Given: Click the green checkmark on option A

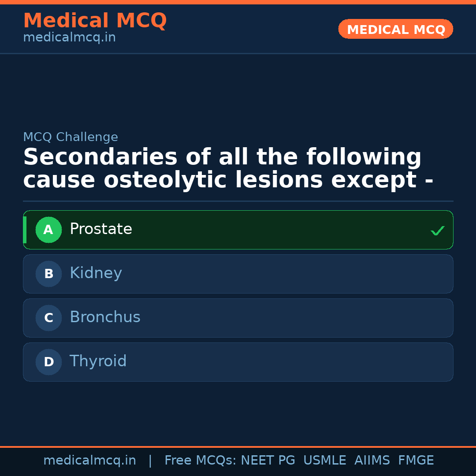Looking at the screenshot, I should pyautogui.click(x=437, y=230).
